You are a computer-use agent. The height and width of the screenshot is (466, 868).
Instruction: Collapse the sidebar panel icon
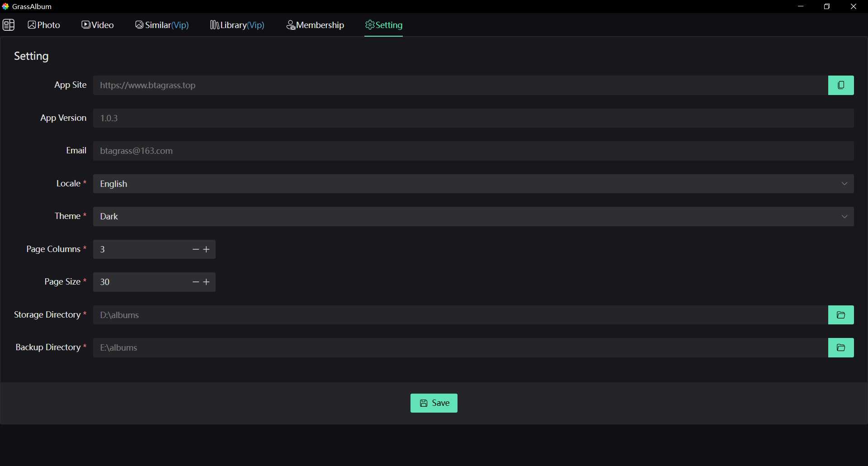pos(9,25)
